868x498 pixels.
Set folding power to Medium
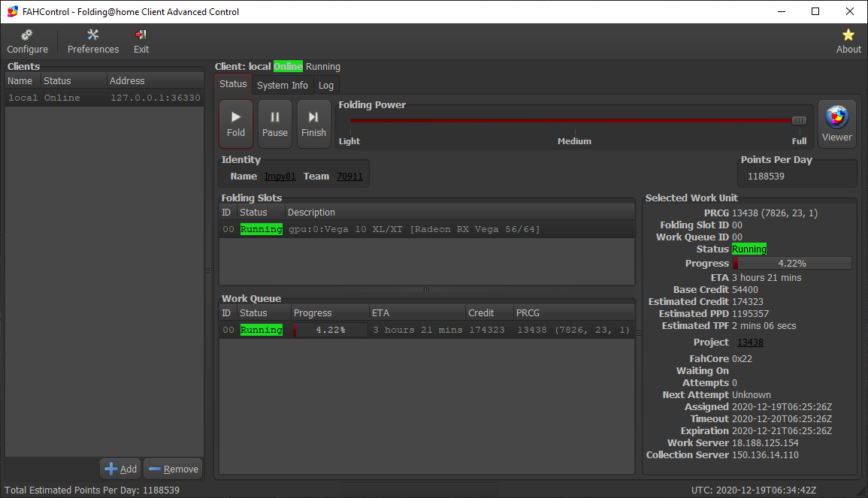pyautogui.click(x=574, y=141)
